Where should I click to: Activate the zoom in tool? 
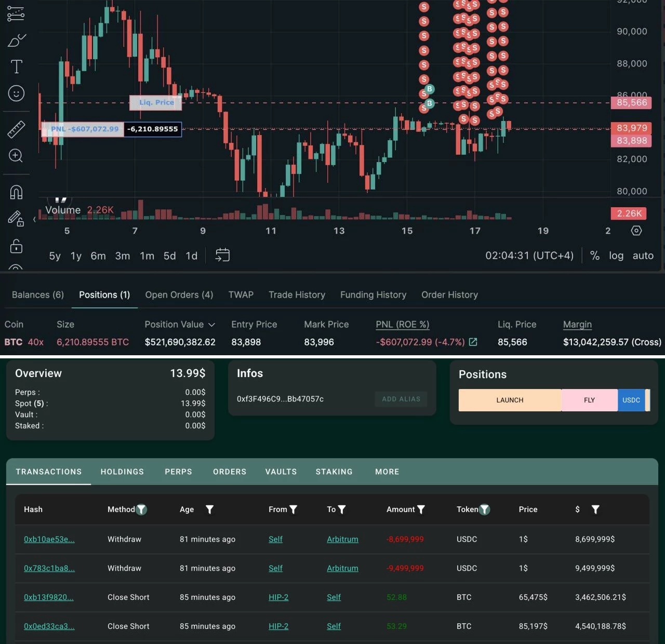coord(16,155)
